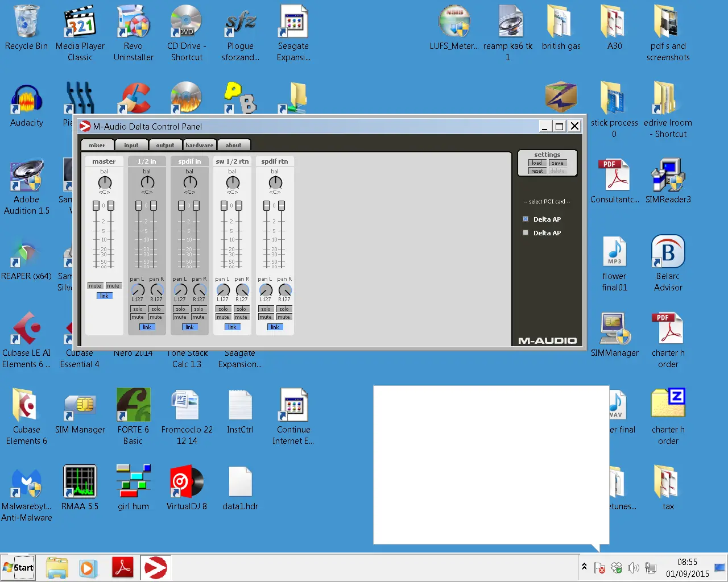728x582 pixels.
Task: Open the hardware tab
Action: pyautogui.click(x=200, y=145)
